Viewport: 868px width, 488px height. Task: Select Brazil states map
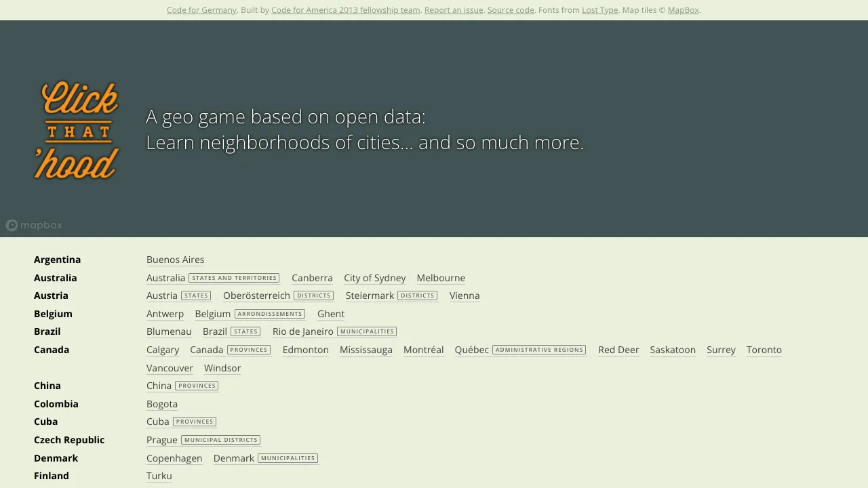(x=232, y=331)
